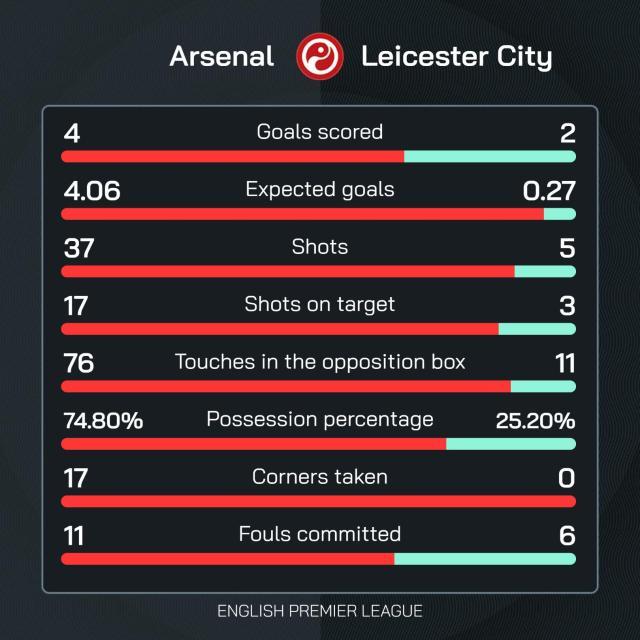The height and width of the screenshot is (640, 640).
Task: Click the teal segment of Fouls committed bar
Action: click(x=484, y=559)
